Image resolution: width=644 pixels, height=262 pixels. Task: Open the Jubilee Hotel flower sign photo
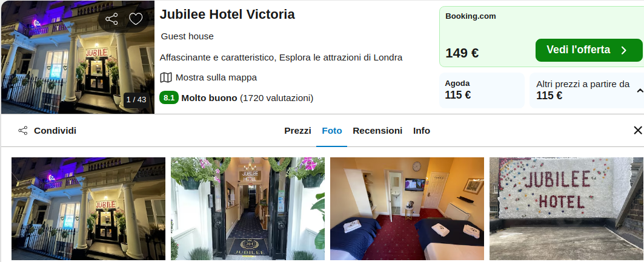pos(566,209)
